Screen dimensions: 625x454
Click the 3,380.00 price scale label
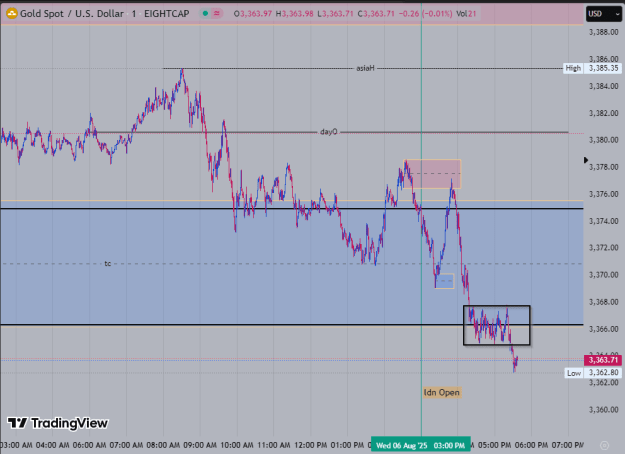click(603, 140)
